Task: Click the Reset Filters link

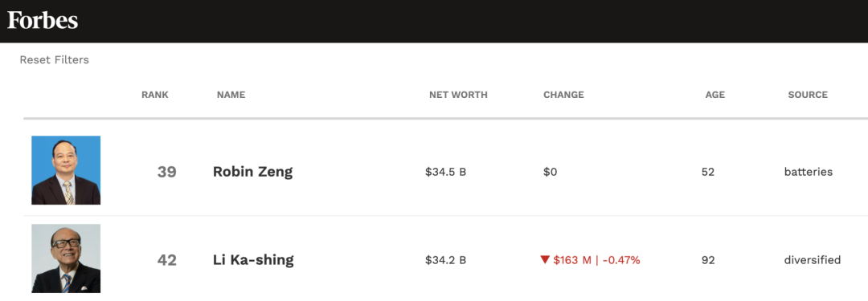Action: pyautogui.click(x=55, y=59)
